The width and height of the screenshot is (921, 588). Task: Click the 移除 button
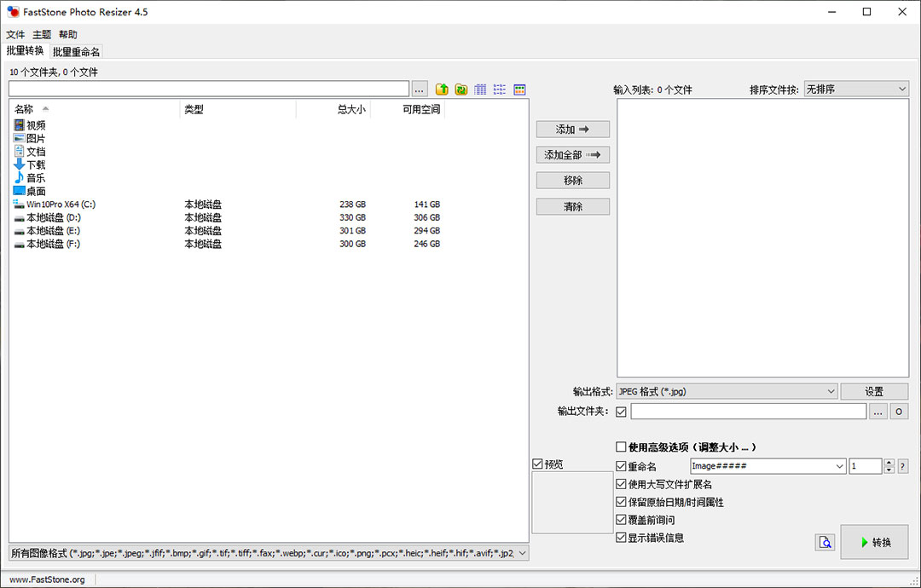pyautogui.click(x=573, y=180)
